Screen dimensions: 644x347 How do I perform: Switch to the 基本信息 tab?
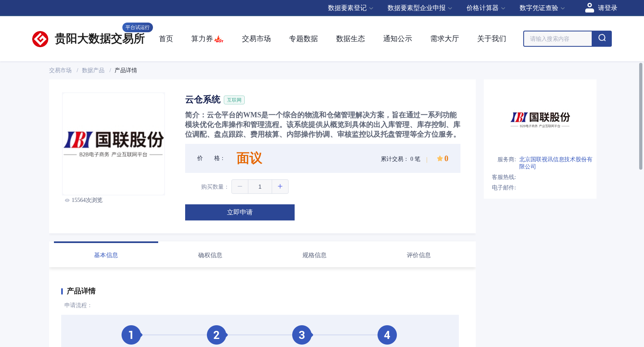106,255
